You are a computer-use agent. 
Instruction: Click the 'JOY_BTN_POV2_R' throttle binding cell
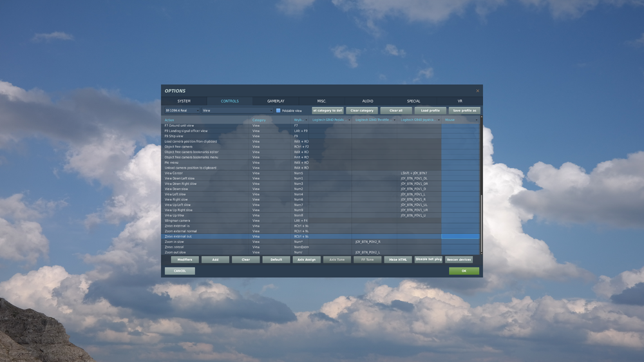click(x=374, y=242)
